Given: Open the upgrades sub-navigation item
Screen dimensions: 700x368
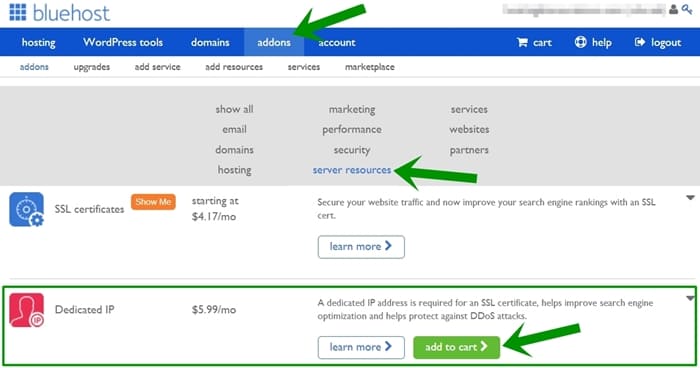Looking at the screenshot, I should [92, 67].
